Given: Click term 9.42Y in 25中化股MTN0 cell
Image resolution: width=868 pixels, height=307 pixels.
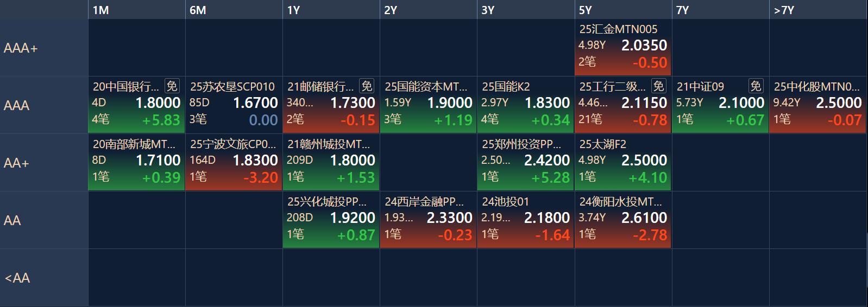Looking at the screenshot, I should [x=787, y=103].
